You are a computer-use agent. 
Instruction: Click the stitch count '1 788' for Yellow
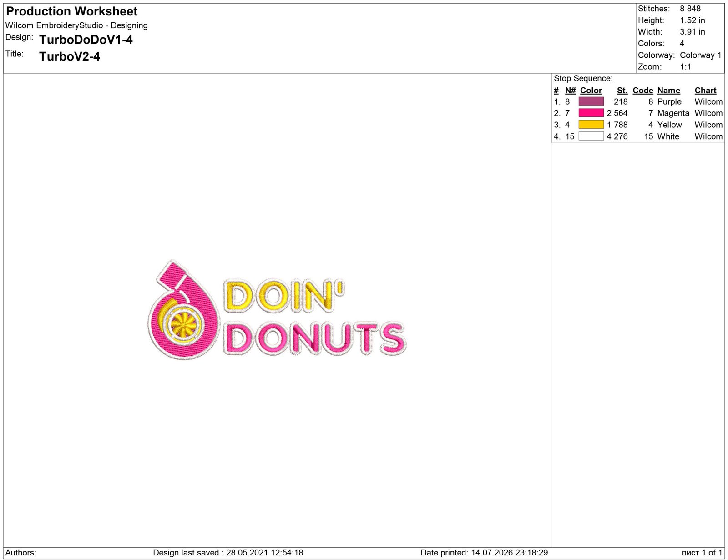point(617,125)
